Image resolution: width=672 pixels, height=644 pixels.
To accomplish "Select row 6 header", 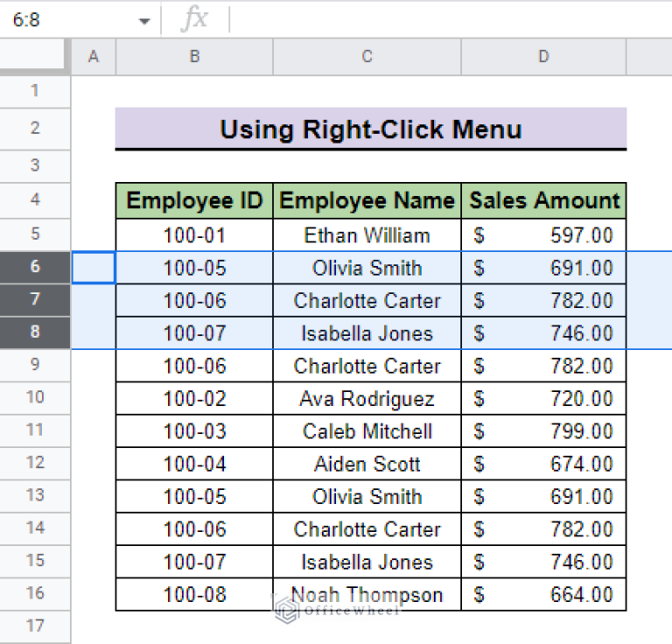I will coord(35,267).
